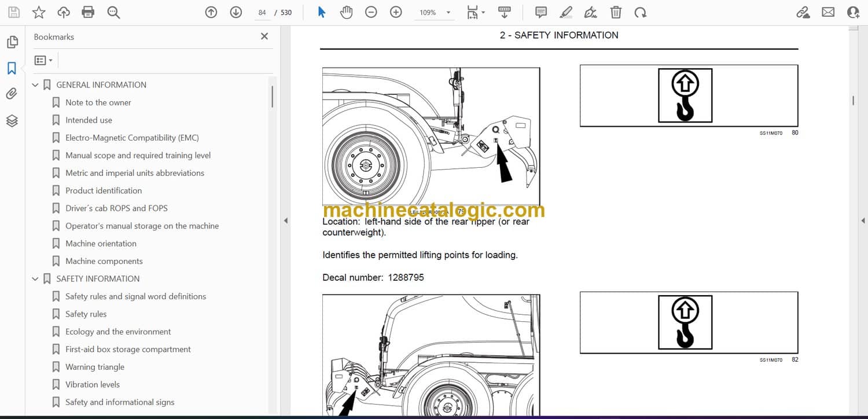Collapse the GENERAL INFORMATION bookmark group
The width and height of the screenshot is (868, 419).
[x=35, y=85]
